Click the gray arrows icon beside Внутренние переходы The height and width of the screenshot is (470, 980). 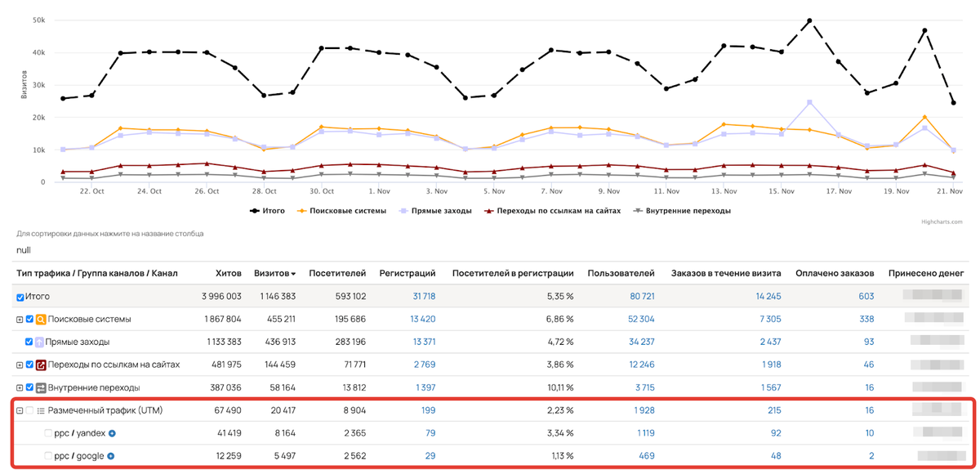click(x=41, y=387)
